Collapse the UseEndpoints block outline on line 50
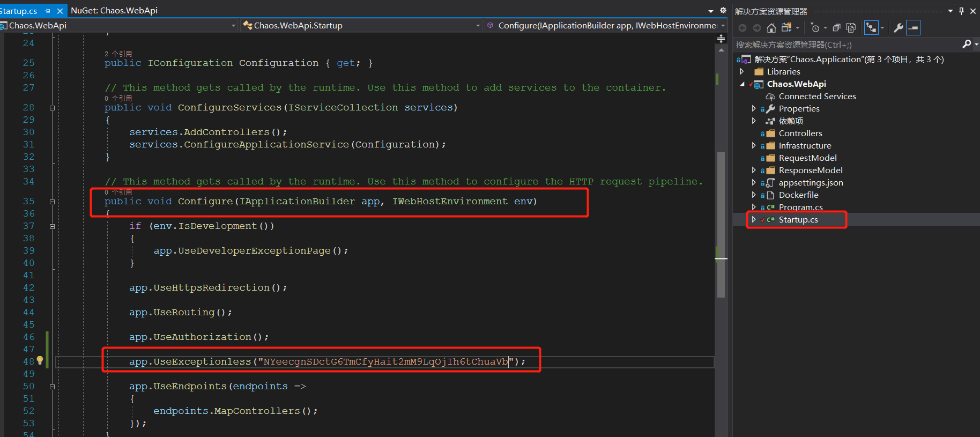Image resolution: width=980 pixels, height=437 pixels. (x=52, y=387)
